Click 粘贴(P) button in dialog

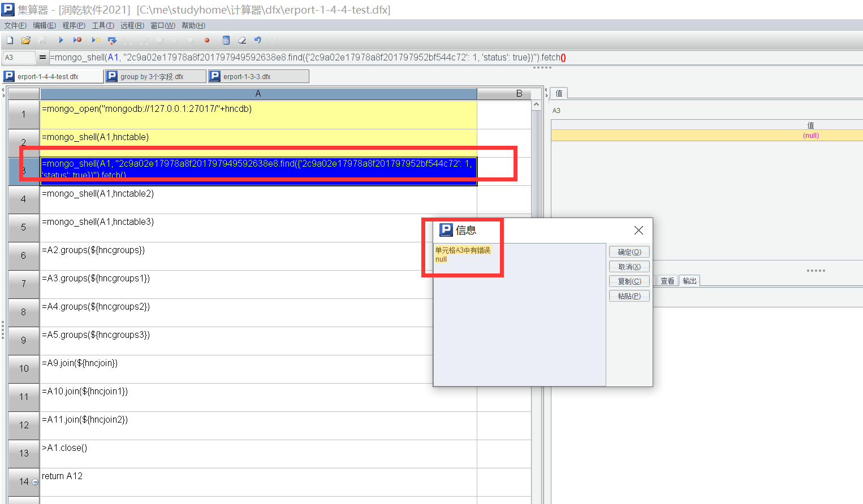629,296
